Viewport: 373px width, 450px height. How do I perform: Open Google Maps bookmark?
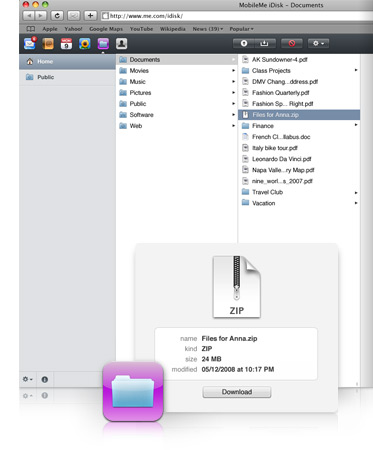[x=106, y=29]
